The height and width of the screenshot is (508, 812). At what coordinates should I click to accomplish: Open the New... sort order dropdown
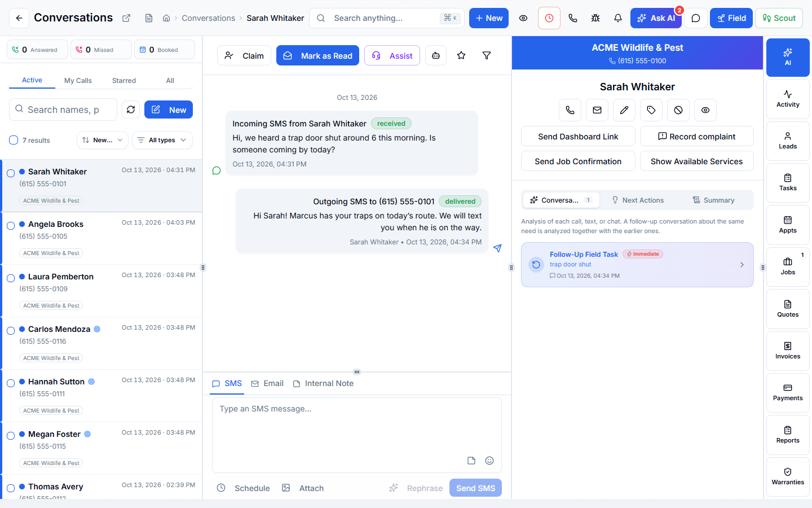point(103,140)
